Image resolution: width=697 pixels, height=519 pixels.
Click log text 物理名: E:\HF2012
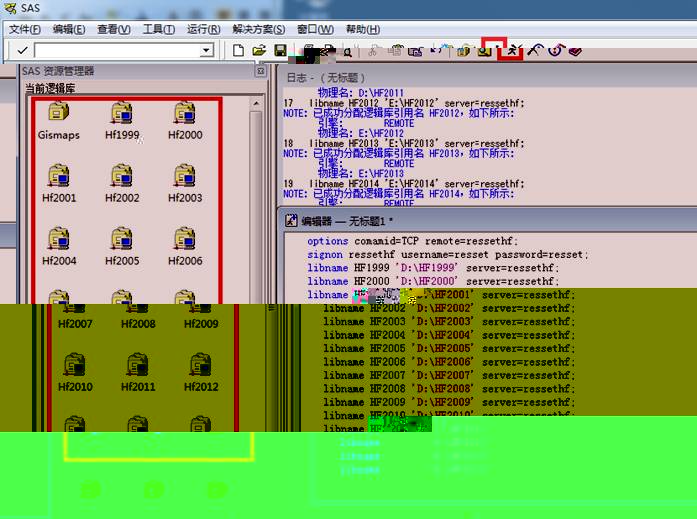pyautogui.click(x=361, y=133)
